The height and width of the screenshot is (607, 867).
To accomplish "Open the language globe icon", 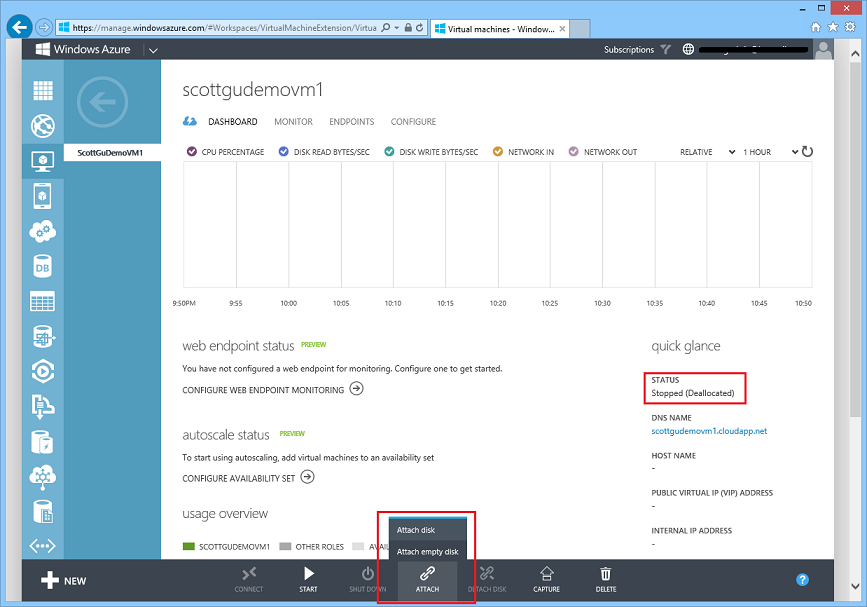I will click(688, 49).
